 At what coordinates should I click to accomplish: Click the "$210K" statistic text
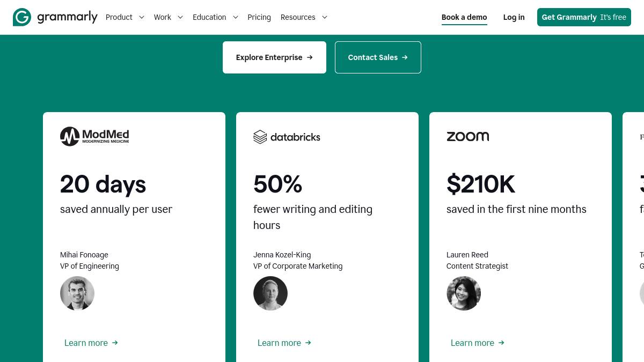tap(480, 184)
